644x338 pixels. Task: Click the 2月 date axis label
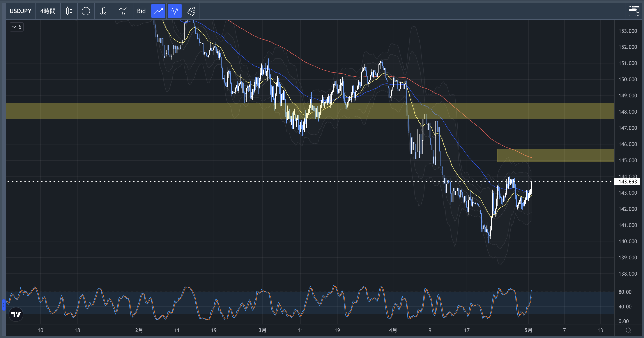pos(139,330)
